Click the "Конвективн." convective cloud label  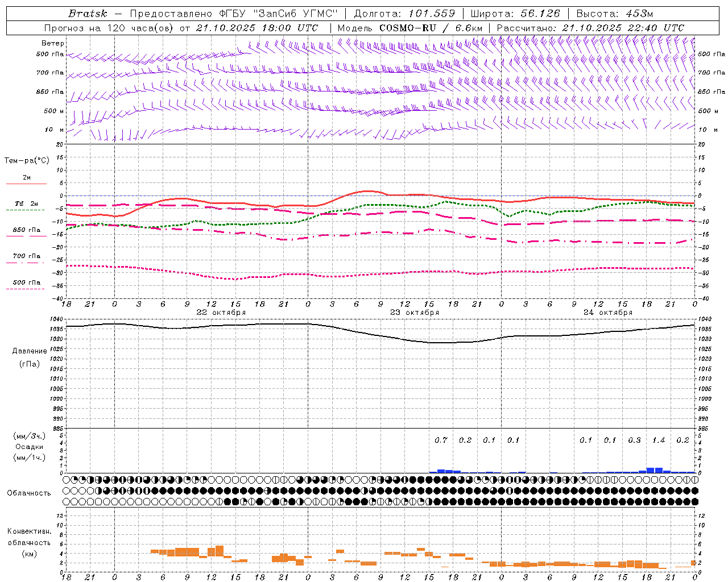(x=29, y=531)
